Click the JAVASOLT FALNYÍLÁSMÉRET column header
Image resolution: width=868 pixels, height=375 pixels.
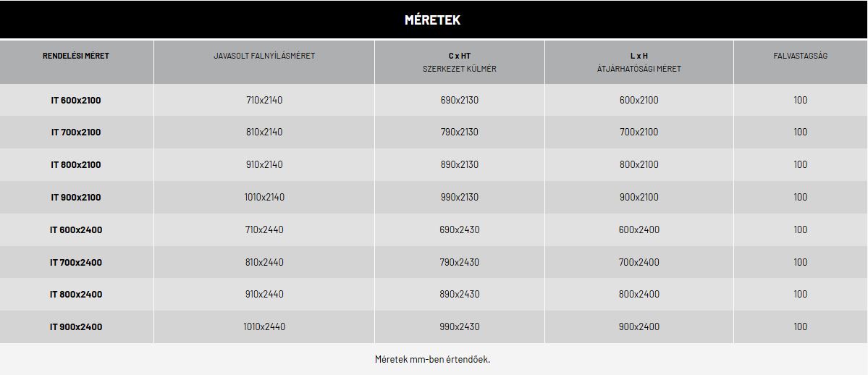coord(264,56)
